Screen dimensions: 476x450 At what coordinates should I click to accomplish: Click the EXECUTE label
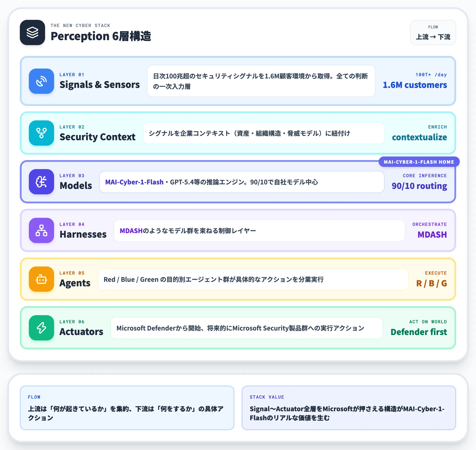coord(436,273)
